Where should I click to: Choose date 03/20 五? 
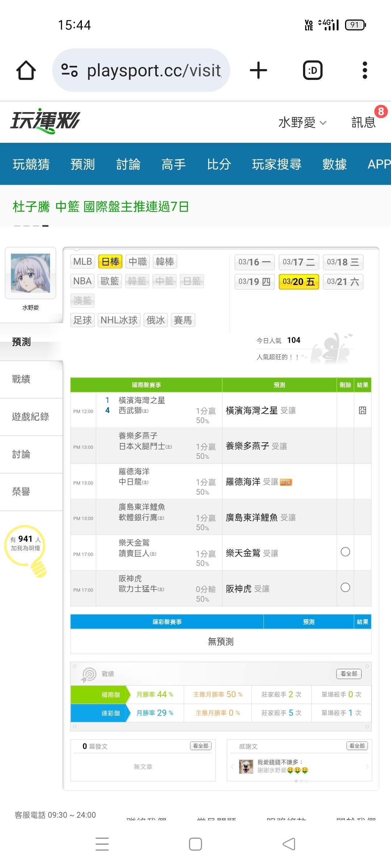[299, 282]
